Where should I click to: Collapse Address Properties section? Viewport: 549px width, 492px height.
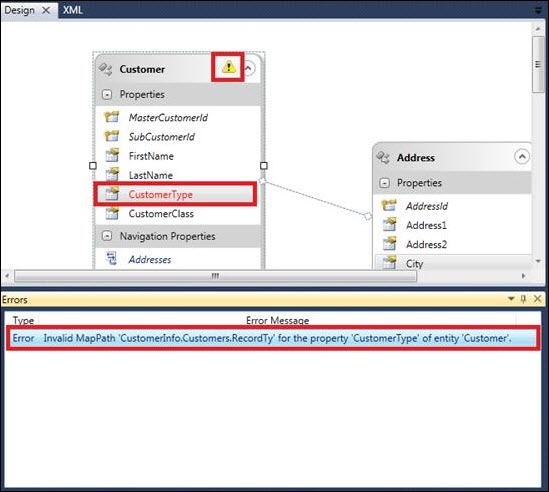coord(384,183)
